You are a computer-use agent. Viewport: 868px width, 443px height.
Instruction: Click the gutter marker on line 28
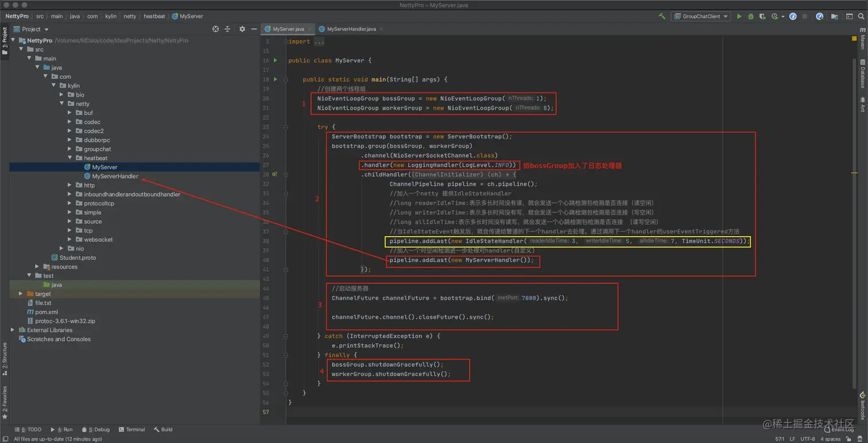click(x=275, y=174)
